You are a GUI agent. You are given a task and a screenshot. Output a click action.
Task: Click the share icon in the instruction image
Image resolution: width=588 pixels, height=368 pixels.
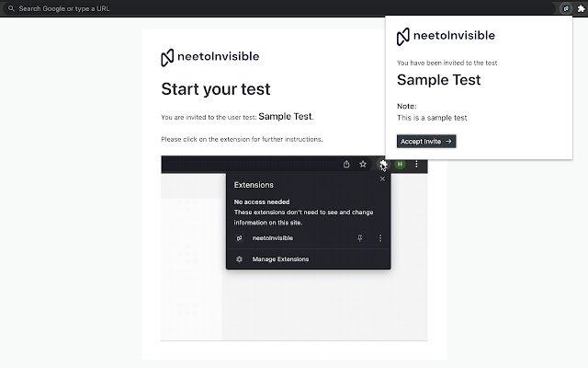[x=346, y=164]
